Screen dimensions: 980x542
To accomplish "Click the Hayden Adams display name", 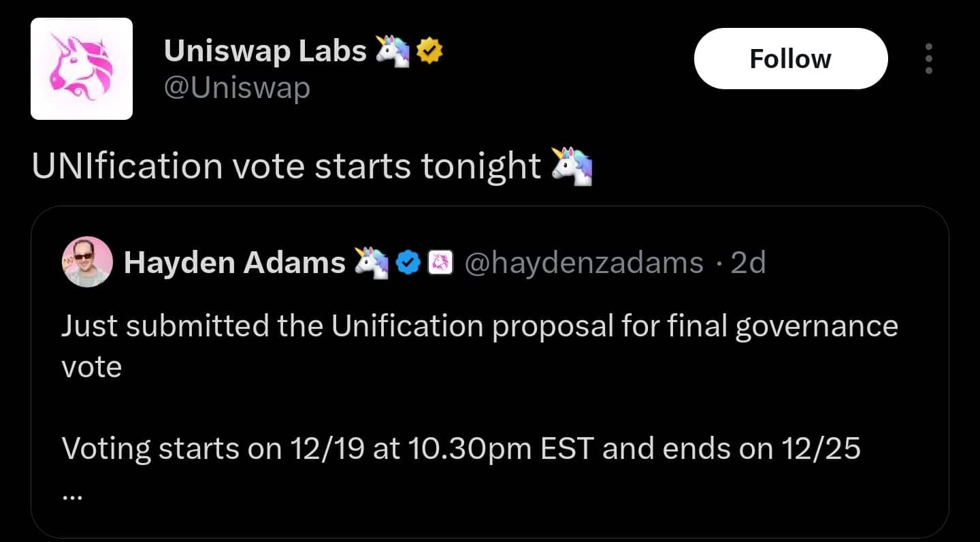I will pyautogui.click(x=235, y=262).
